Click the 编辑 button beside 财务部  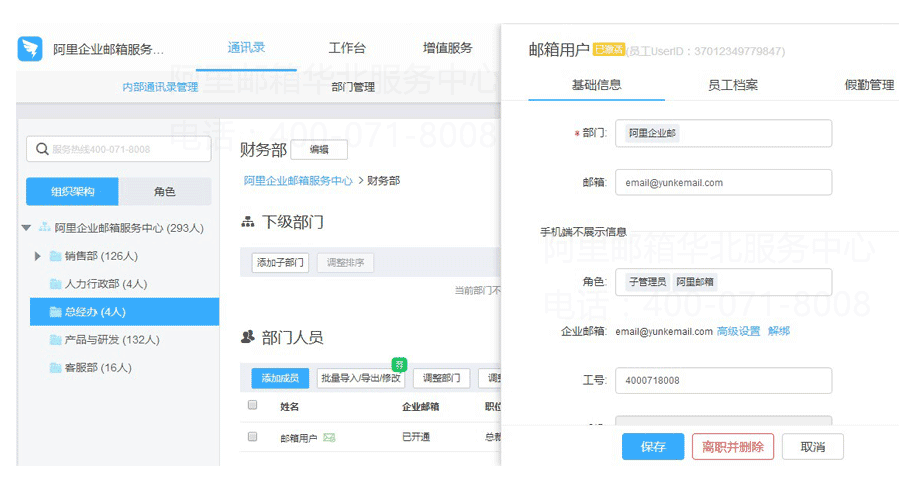point(319,150)
